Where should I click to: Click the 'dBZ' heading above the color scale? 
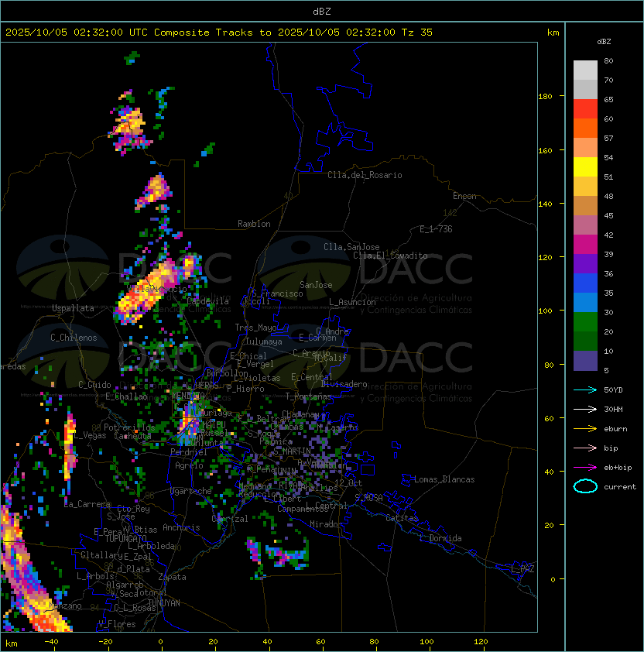tap(604, 42)
